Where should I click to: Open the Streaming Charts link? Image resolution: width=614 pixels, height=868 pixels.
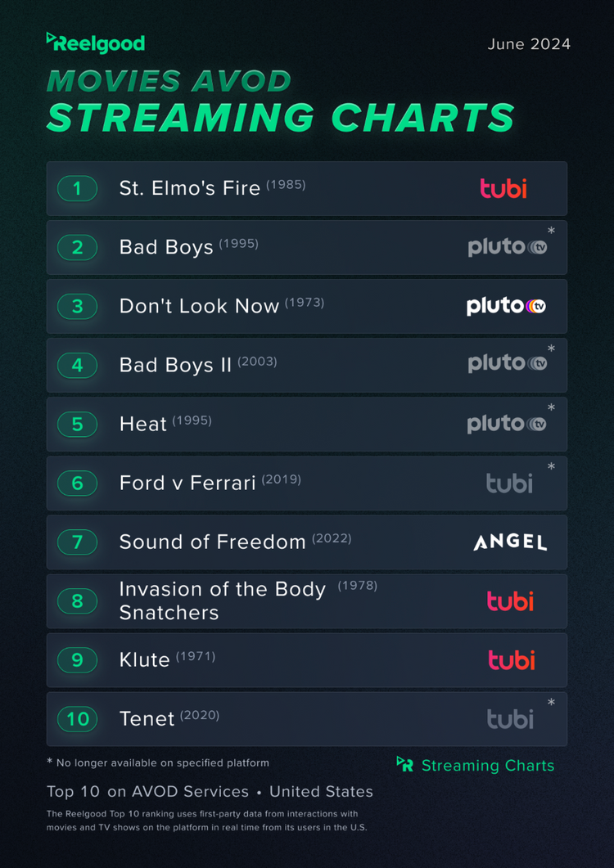(x=487, y=766)
